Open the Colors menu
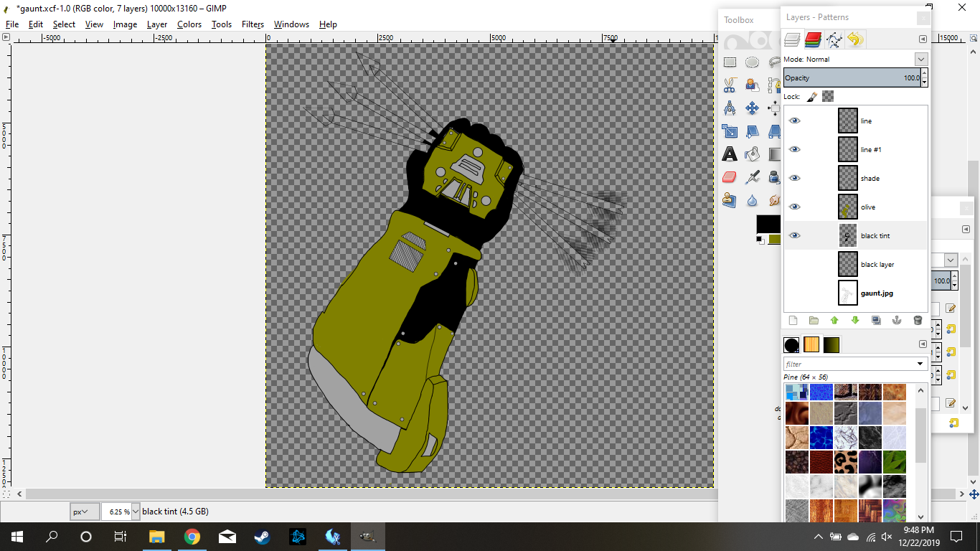Screen dimensions: 980x551 pyautogui.click(x=189, y=24)
